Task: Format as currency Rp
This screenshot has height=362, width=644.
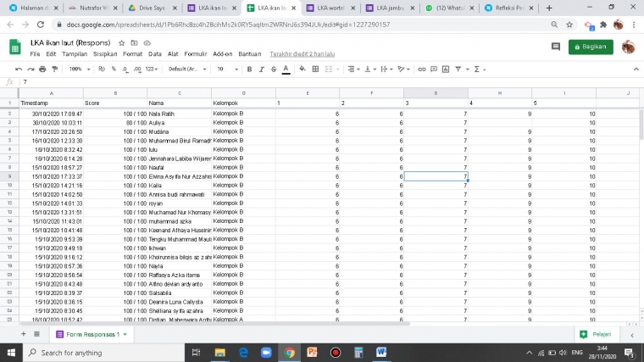Action: [102, 69]
